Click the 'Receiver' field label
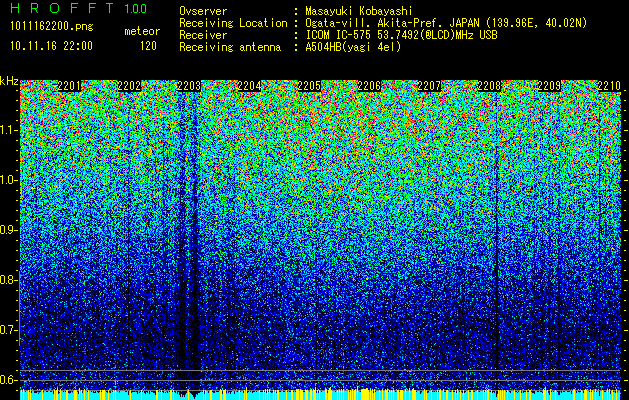 [203, 35]
